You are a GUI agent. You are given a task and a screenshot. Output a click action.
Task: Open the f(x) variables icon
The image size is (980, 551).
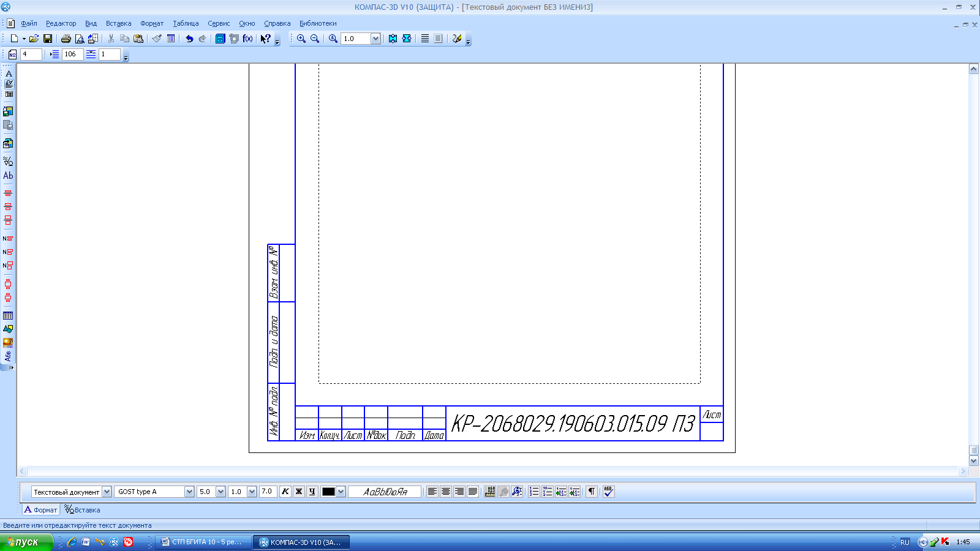pyautogui.click(x=247, y=39)
